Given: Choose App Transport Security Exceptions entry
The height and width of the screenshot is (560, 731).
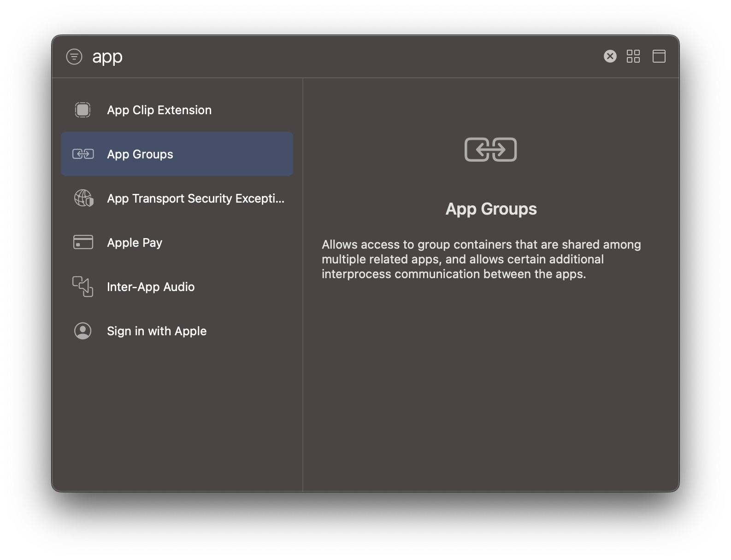Looking at the screenshot, I should pyautogui.click(x=177, y=198).
